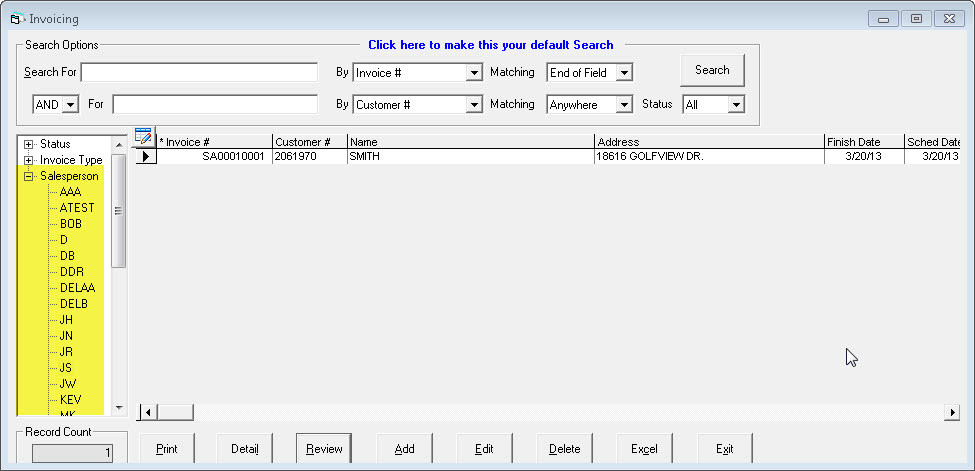The width and height of the screenshot is (975, 471).
Task: Click the Print button
Action: tap(166, 449)
